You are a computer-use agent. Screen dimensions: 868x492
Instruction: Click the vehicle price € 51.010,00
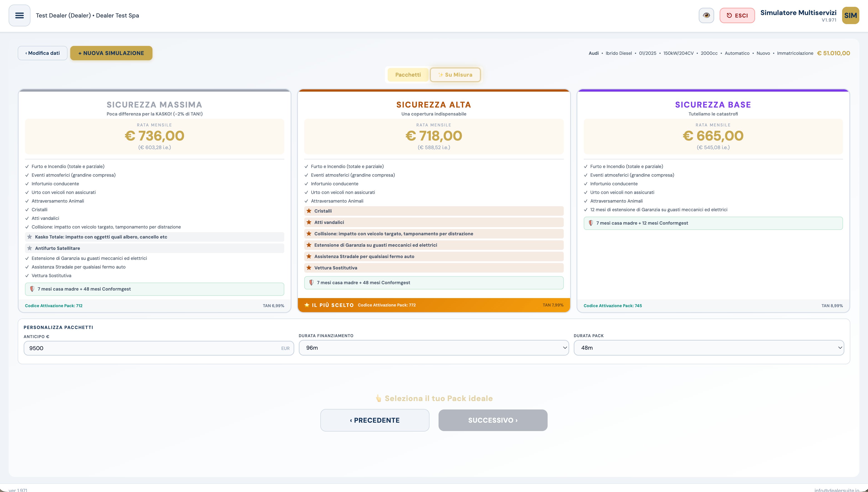point(833,53)
